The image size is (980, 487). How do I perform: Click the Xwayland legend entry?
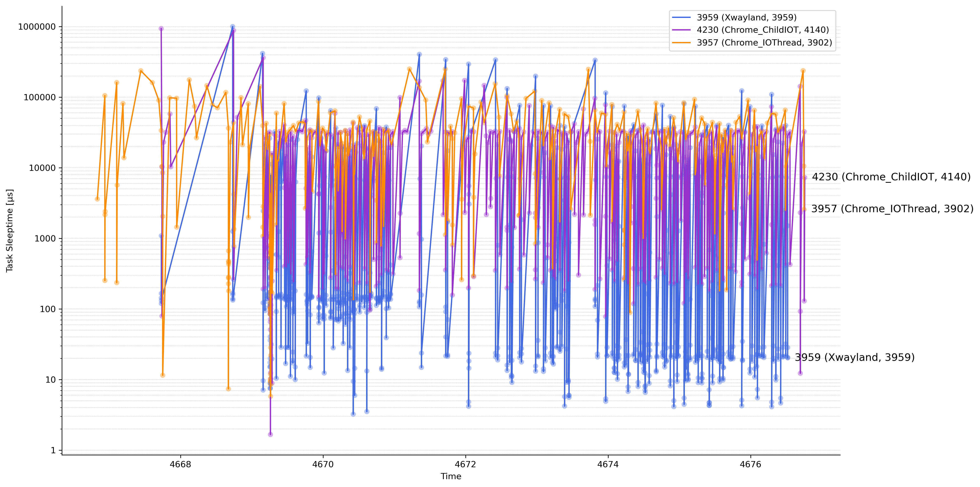tap(746, 17)
